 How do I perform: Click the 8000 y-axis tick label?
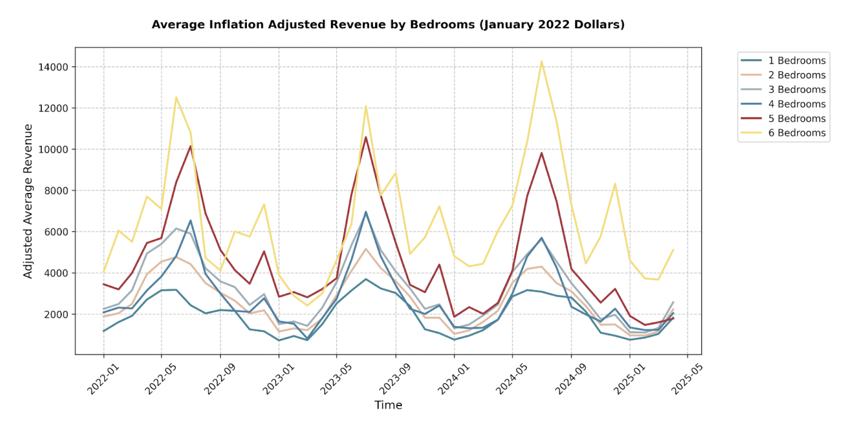click(56, 191)
